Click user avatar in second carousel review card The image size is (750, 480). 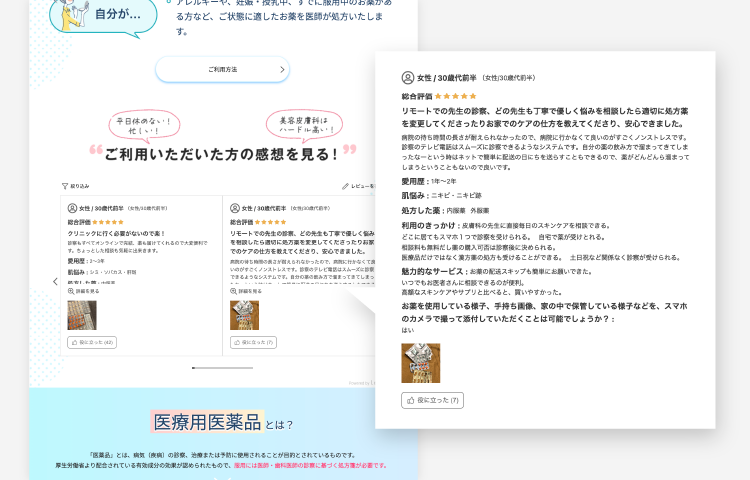235,208
